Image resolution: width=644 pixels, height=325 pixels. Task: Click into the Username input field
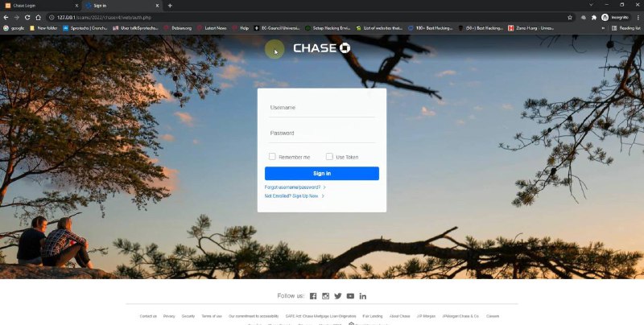click(x=321, y=108)
